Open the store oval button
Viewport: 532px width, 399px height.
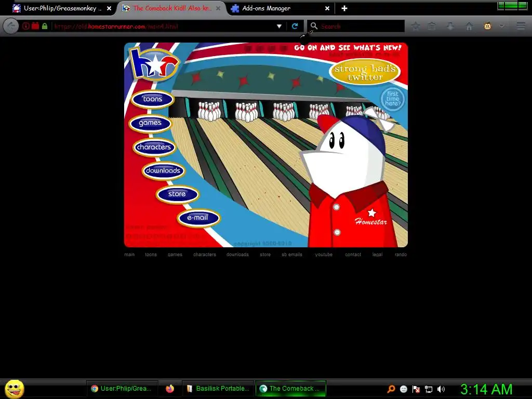pyautogui.click(x=177, y=194)
